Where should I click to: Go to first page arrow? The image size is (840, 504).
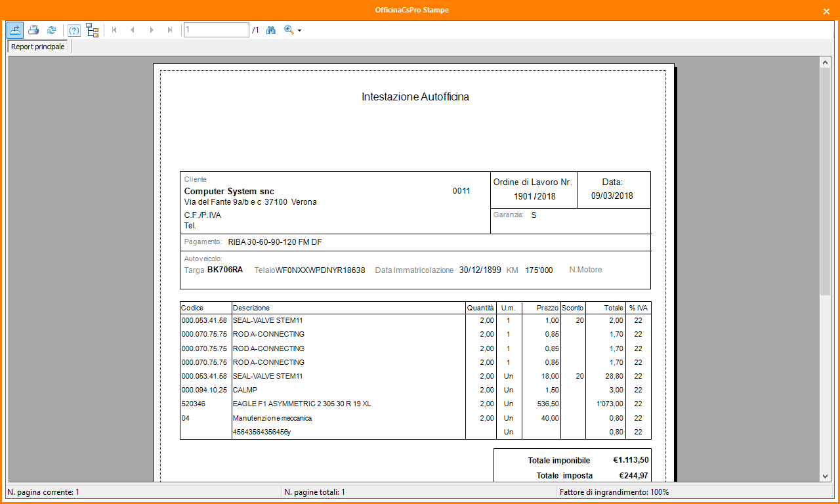click(x=115, y=30)
